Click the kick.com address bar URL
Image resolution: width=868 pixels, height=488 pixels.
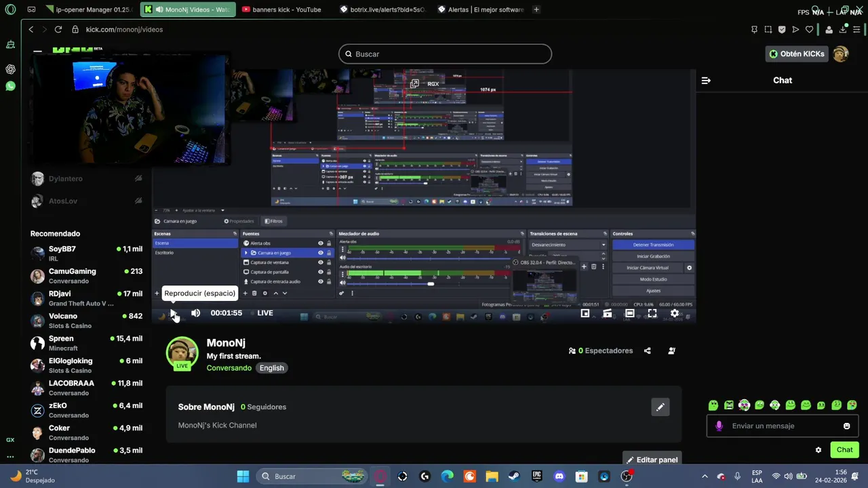click(x=124, y=29)
